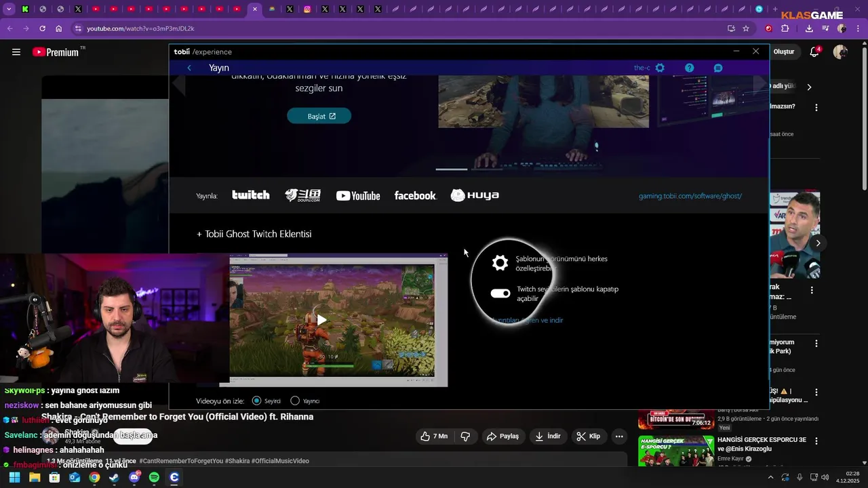868x488 pixels.
Task: Open the Chrome extensions puzzle icon
Action: point(785,28)
